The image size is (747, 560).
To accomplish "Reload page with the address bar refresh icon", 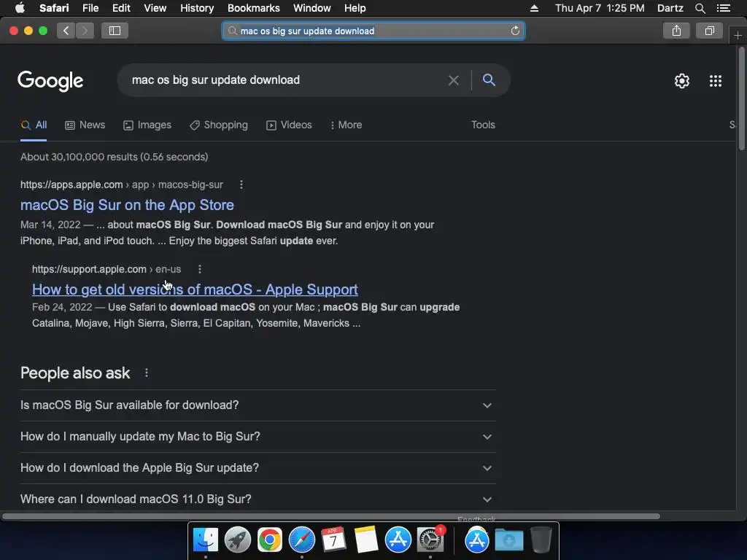I will 515,31.
